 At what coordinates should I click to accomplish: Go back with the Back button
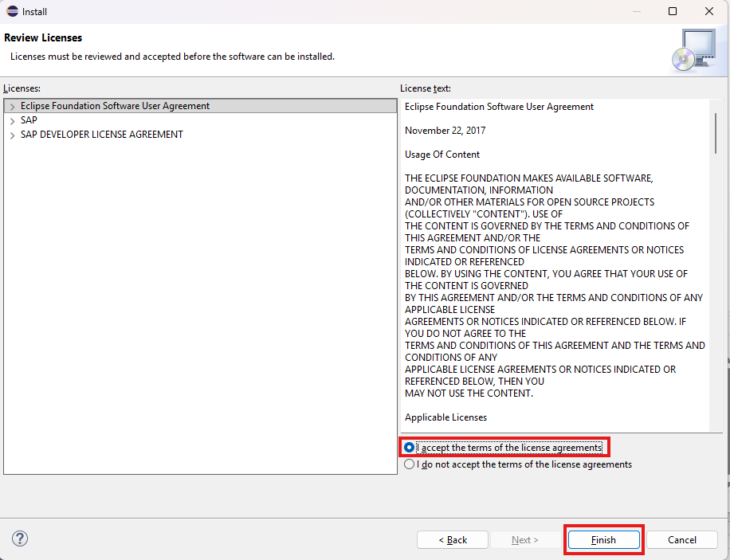click(453, 539)
